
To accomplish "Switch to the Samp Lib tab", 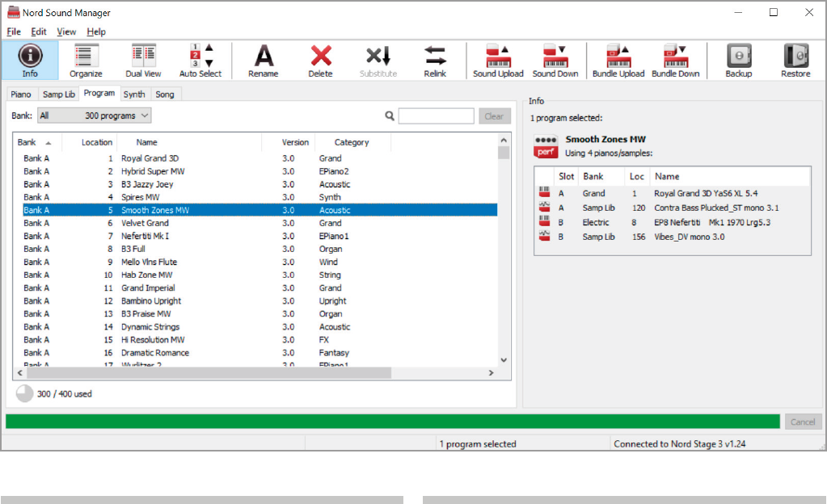I will point(58,94).
